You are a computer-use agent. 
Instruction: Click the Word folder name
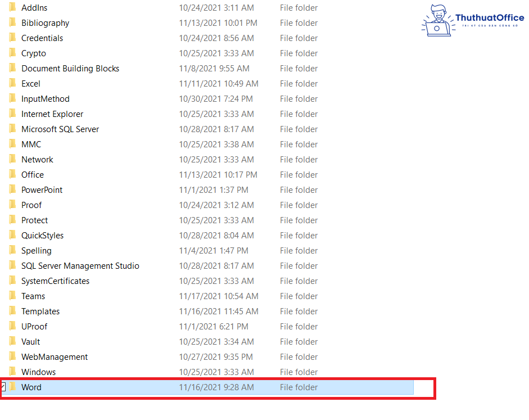[x=31, y=387]
